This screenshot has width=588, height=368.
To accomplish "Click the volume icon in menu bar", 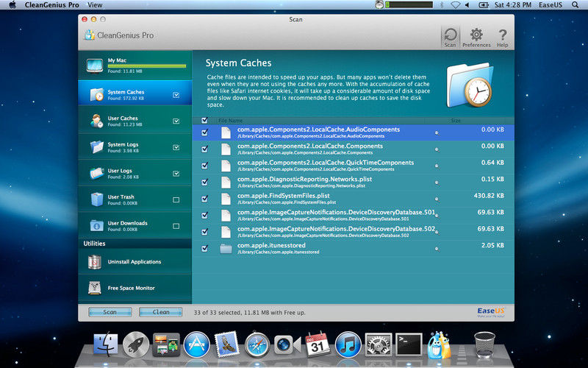I will [467, 5].
